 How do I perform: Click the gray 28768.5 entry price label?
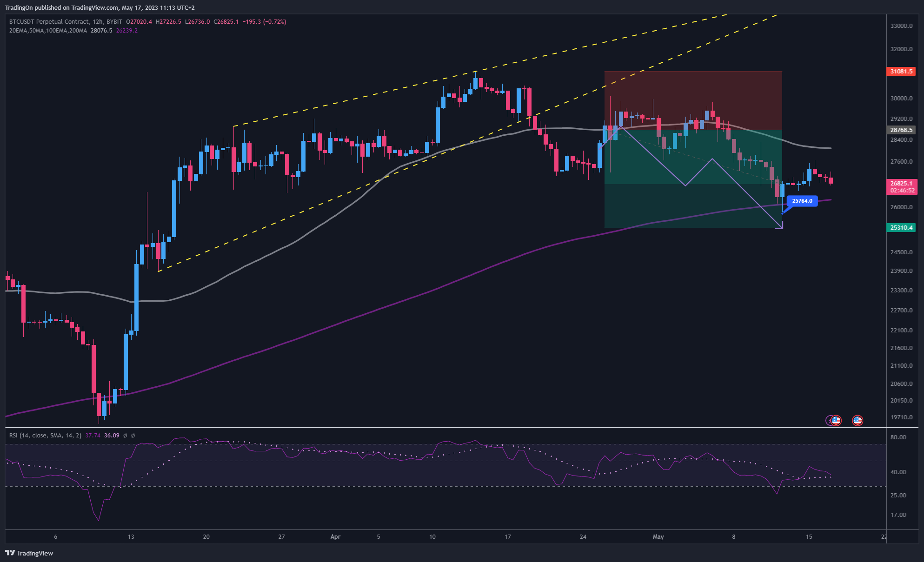[902, 130]
